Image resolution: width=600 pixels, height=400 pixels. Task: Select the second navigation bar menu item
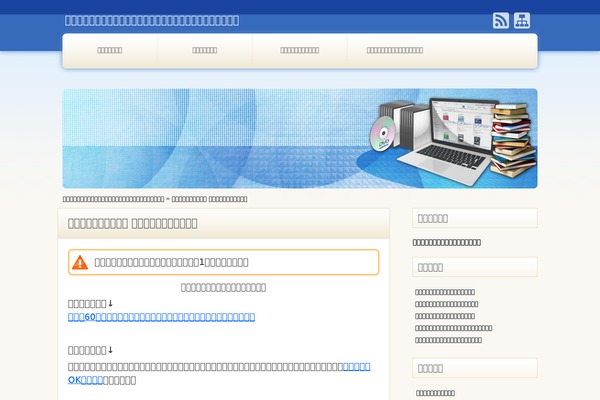click(x=205, y=50)
